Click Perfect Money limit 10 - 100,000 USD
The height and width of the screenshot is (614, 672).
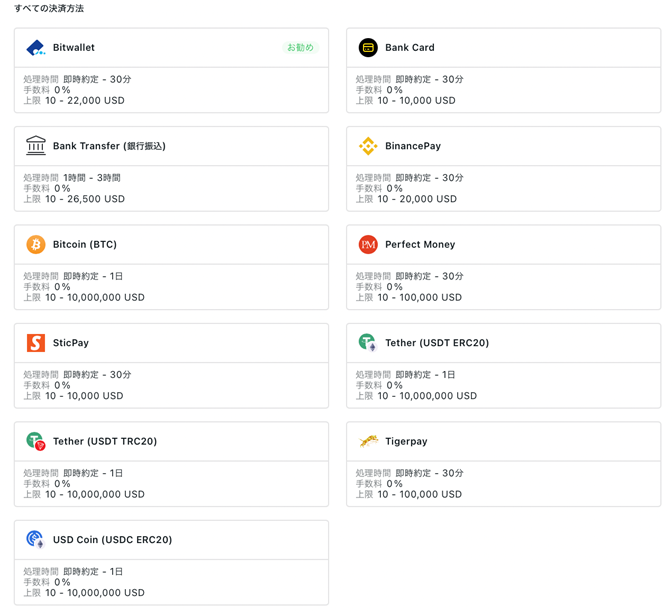click(x=420, y=298)
